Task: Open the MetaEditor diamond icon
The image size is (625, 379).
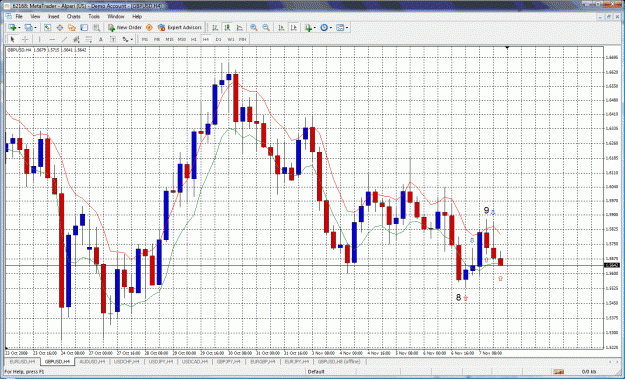Action: click(149, 27)
